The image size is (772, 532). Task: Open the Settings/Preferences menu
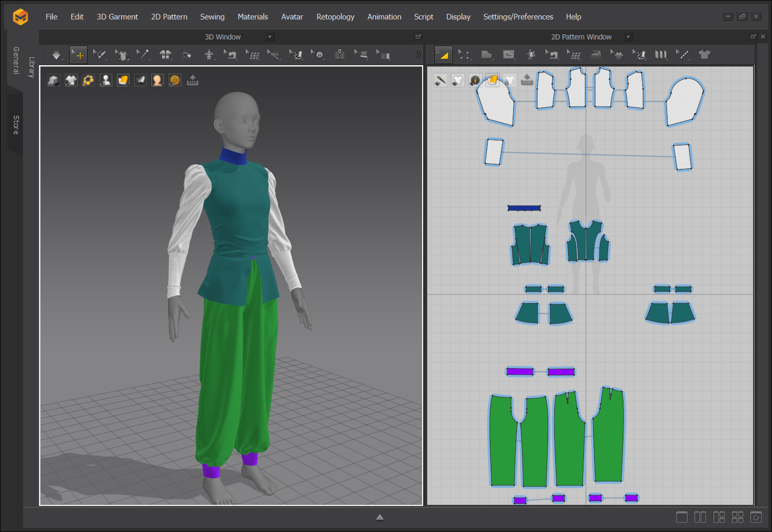[518, 17]
